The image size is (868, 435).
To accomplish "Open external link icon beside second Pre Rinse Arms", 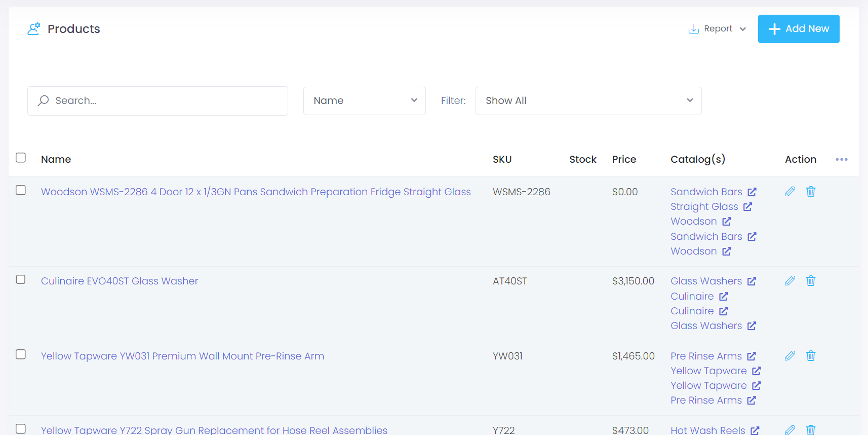I will 752,400.
